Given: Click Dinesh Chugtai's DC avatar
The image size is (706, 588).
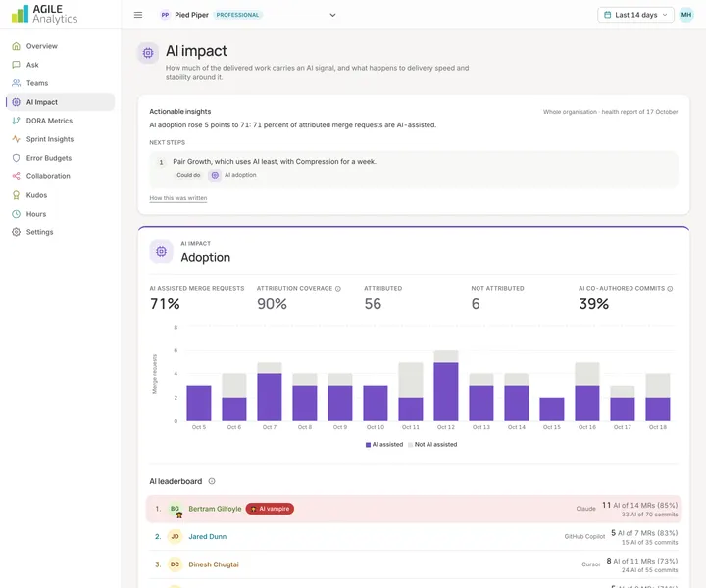Looking at the screenshot, I should [175, 564].
